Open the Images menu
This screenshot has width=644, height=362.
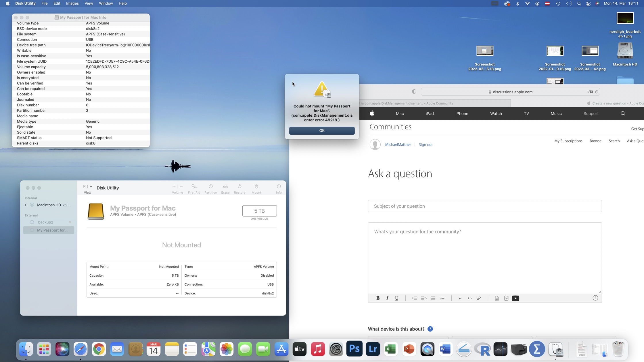[x=72, y=3]
